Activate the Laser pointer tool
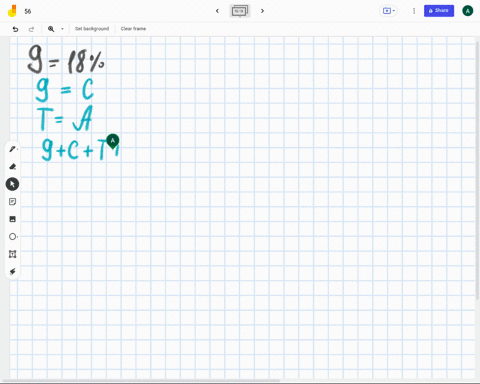 point(12,271)
